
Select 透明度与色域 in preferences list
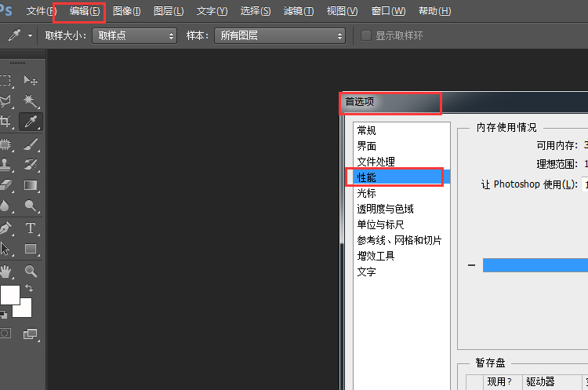pyautogui.click(x=401, y=209)
